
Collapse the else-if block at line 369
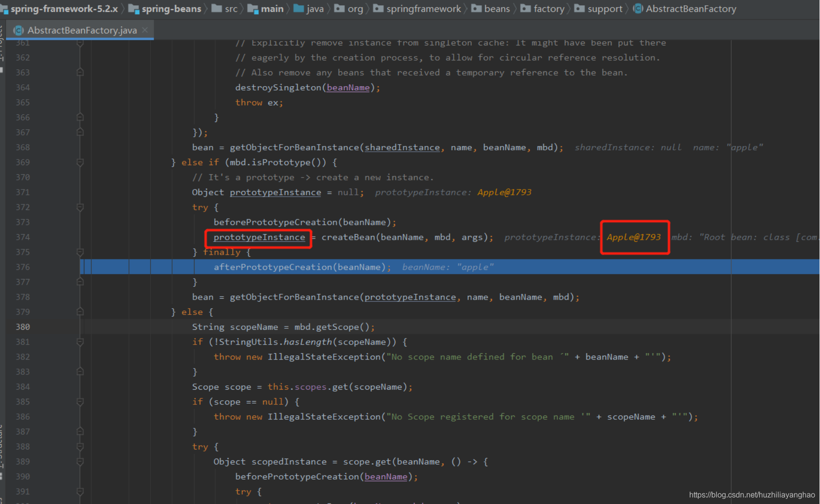80,162
